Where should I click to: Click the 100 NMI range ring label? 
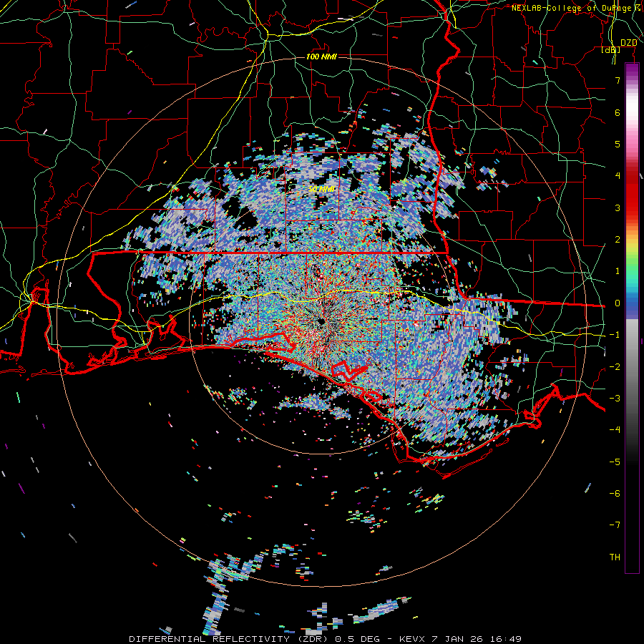pos(321,57)
